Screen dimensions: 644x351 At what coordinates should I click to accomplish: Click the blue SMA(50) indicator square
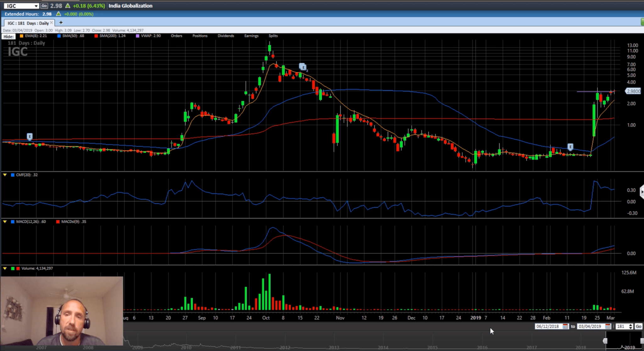coord(59,36)
